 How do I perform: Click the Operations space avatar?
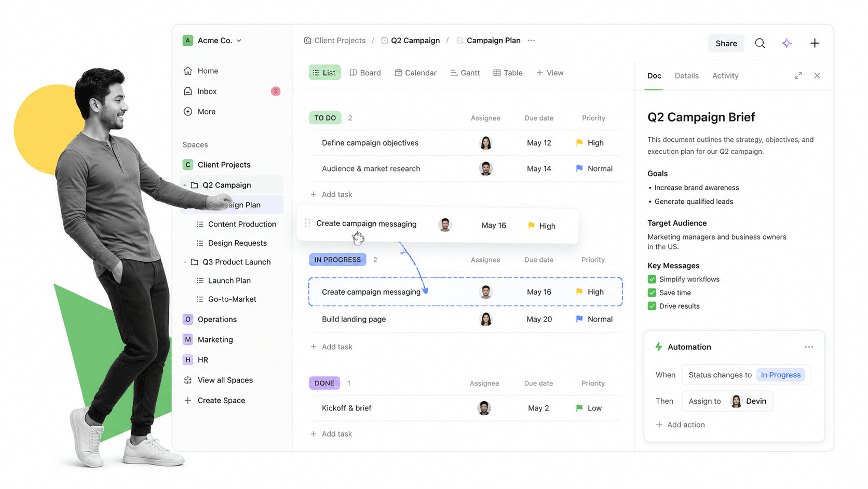tap(188, 319)
